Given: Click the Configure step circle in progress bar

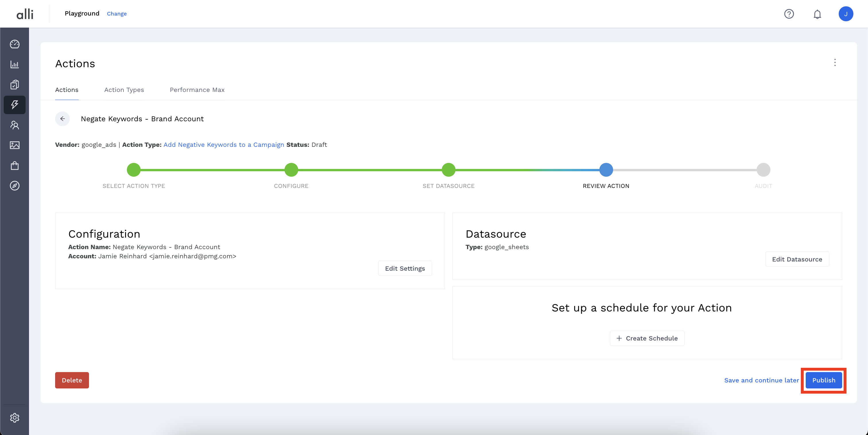Looking at the screenshot, I should pos(291,170).
